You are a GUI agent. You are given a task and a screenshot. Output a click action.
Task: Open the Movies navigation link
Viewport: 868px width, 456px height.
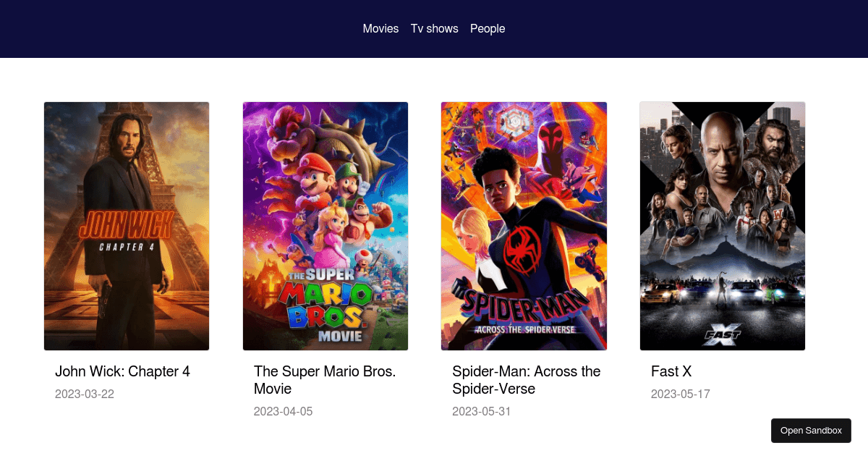pyautogui.click(x=380, y=29)
